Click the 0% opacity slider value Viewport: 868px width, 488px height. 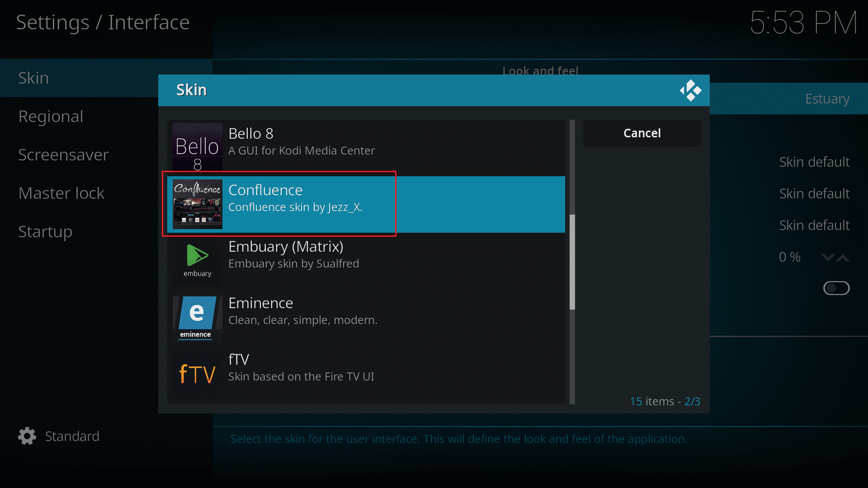tap(790, 257)
